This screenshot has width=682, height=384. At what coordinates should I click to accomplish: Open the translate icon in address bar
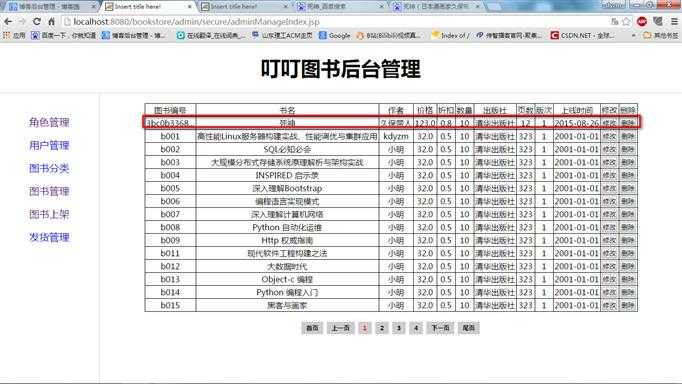[x=615, y=21]
